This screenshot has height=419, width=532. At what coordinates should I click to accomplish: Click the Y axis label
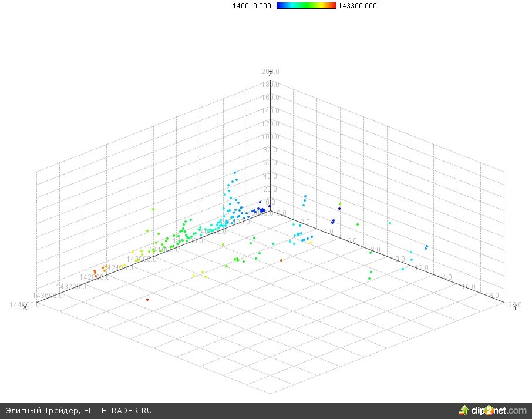click(515, 308)
